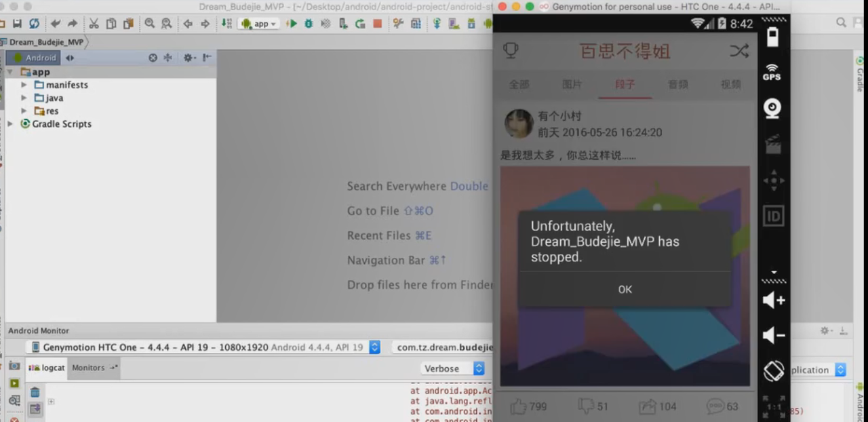
Task: Click the Replace magnifier icon
Action: click(x=166, y=24)
